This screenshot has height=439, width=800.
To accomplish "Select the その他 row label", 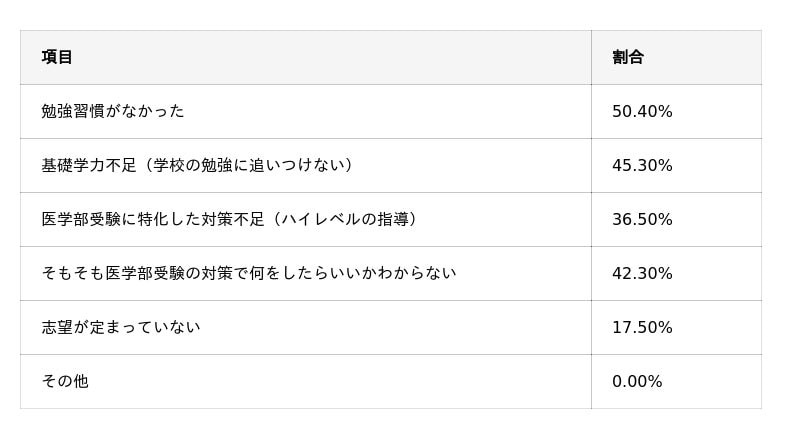I will coord(65,381).
